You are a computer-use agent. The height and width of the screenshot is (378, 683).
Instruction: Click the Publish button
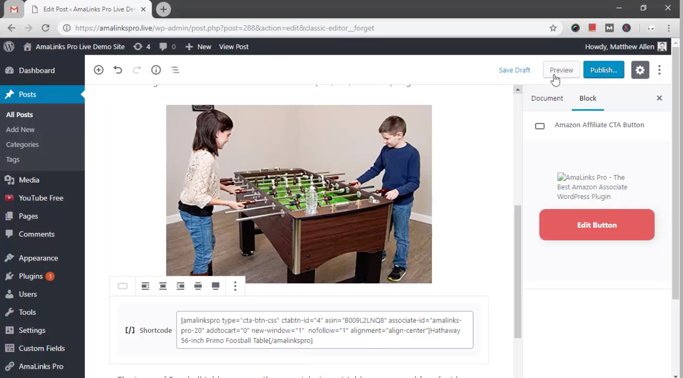pyautogui.click(x=604, y=70)
